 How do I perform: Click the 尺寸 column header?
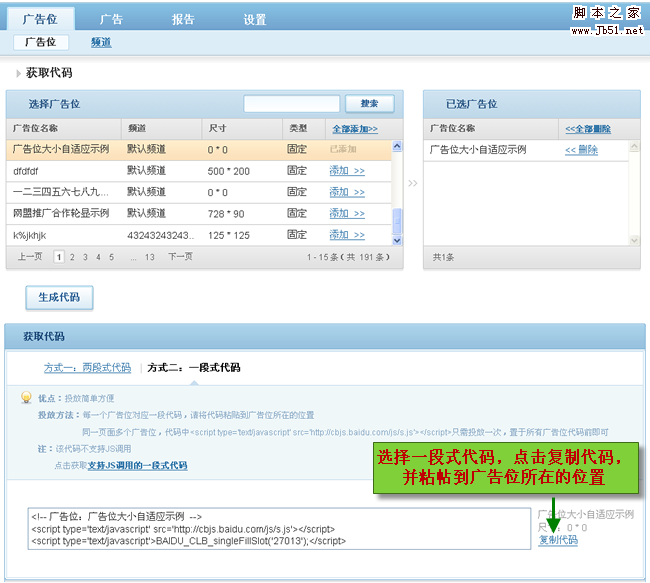pos(218,129)
